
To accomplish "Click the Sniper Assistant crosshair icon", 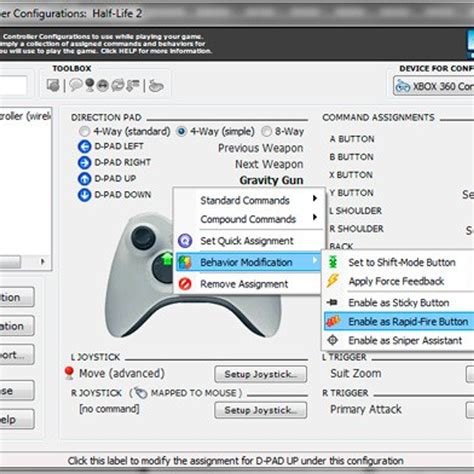I will [333, 340].
